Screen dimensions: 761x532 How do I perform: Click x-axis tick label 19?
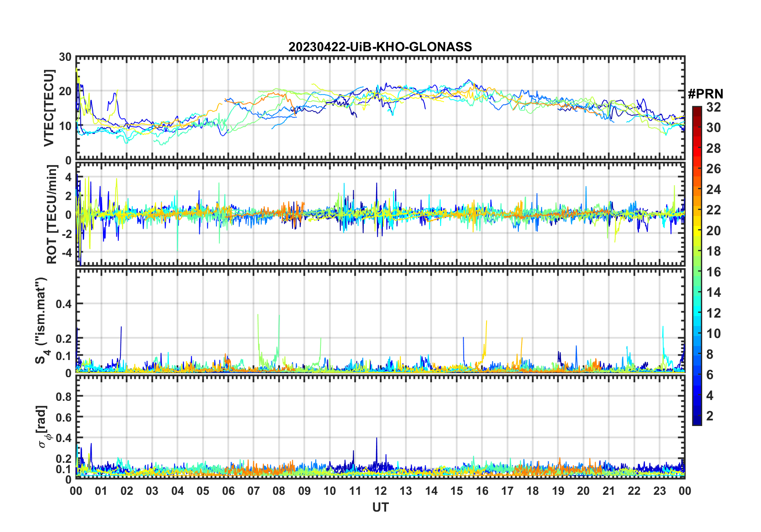[558, 491]
